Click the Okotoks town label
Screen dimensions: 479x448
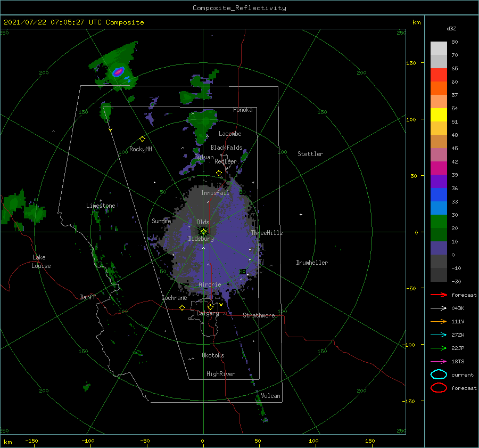tap(213, 355)
